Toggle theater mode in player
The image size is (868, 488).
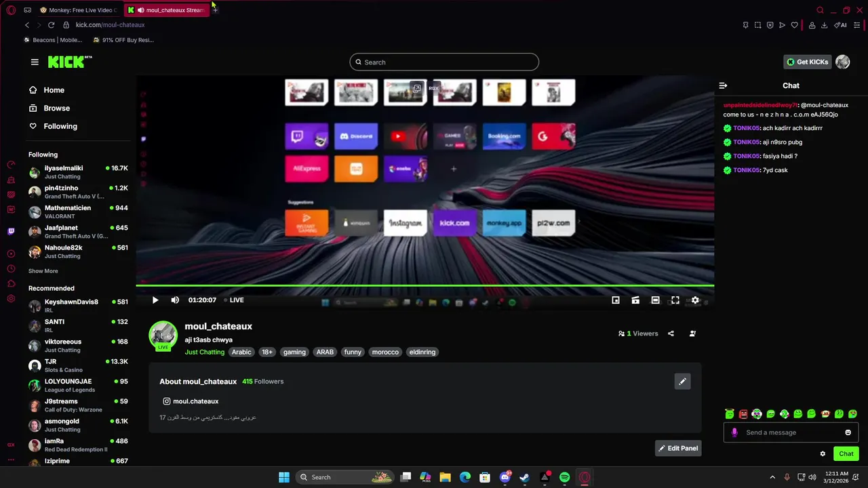click(x=655, y=300)
